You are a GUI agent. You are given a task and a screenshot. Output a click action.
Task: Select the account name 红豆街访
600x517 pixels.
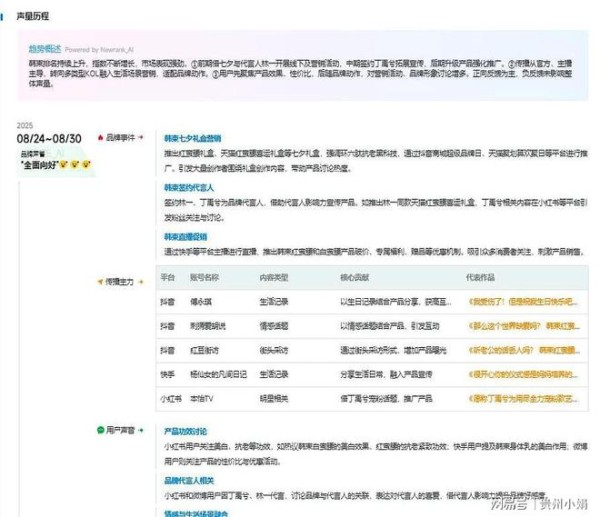(x=204, y=350)
